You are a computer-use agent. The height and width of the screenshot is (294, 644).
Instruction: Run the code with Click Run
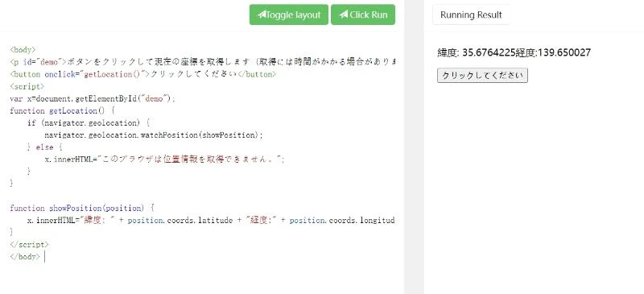click(x=363, y=14)
